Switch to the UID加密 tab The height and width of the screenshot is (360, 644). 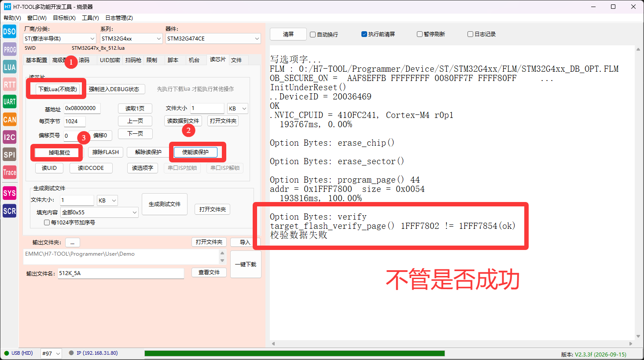click(110, 60)
